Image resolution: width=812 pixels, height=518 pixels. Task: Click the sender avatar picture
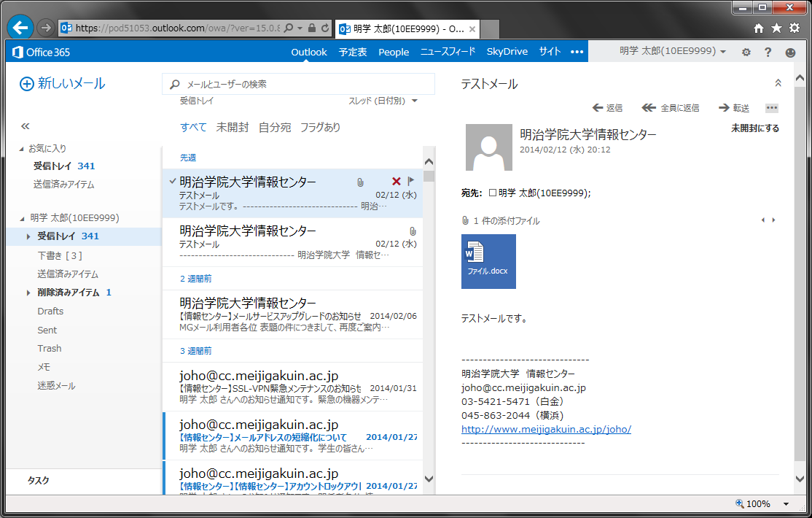point(489,147)
